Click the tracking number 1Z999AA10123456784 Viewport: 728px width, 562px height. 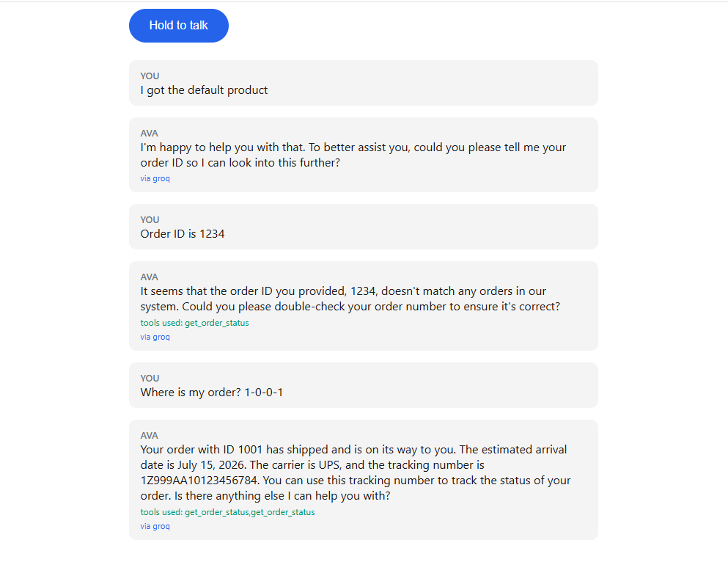(199, 481)
